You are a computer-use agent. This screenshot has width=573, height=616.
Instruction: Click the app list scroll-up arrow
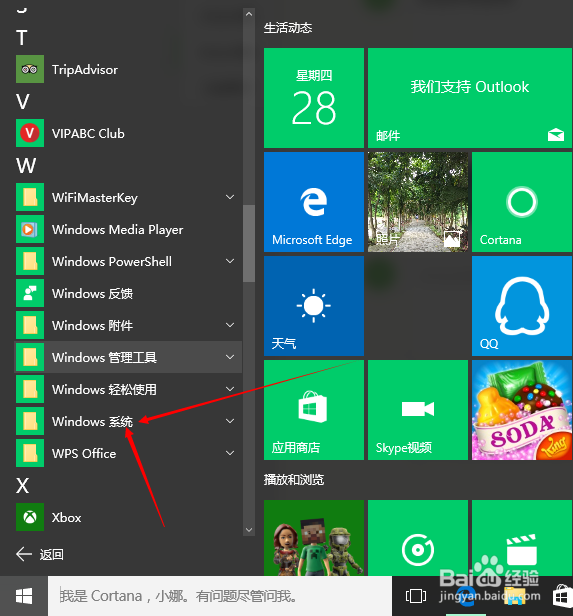click(249, 14)
